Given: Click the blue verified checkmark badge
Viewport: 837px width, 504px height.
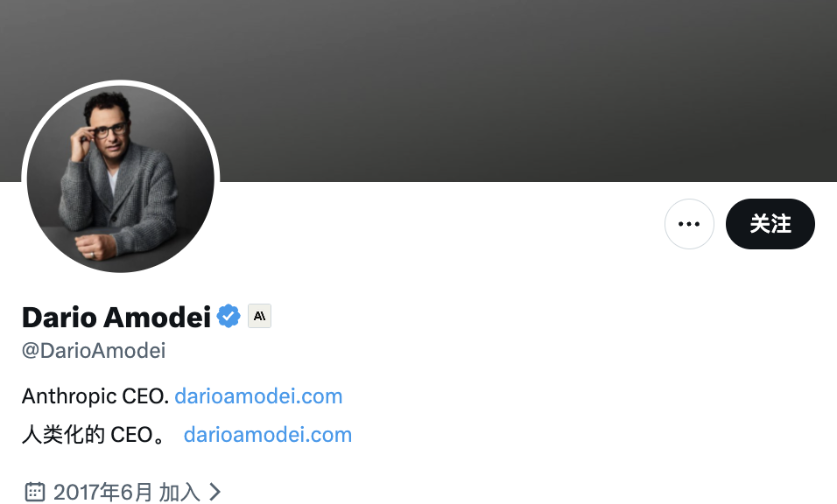Looking at the screenshot, I should pyautogui.click(x=229, y=316).
